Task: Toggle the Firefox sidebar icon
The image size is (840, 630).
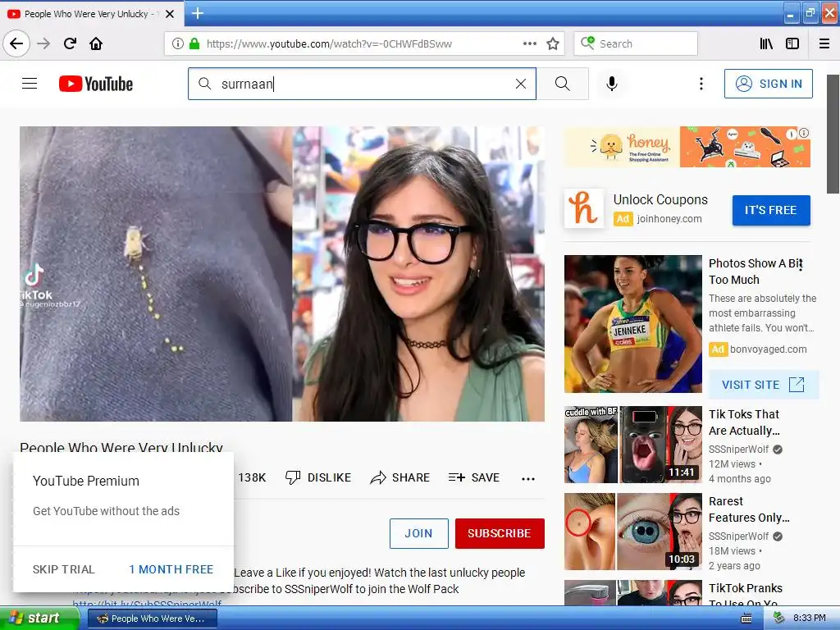Action: 792,43
